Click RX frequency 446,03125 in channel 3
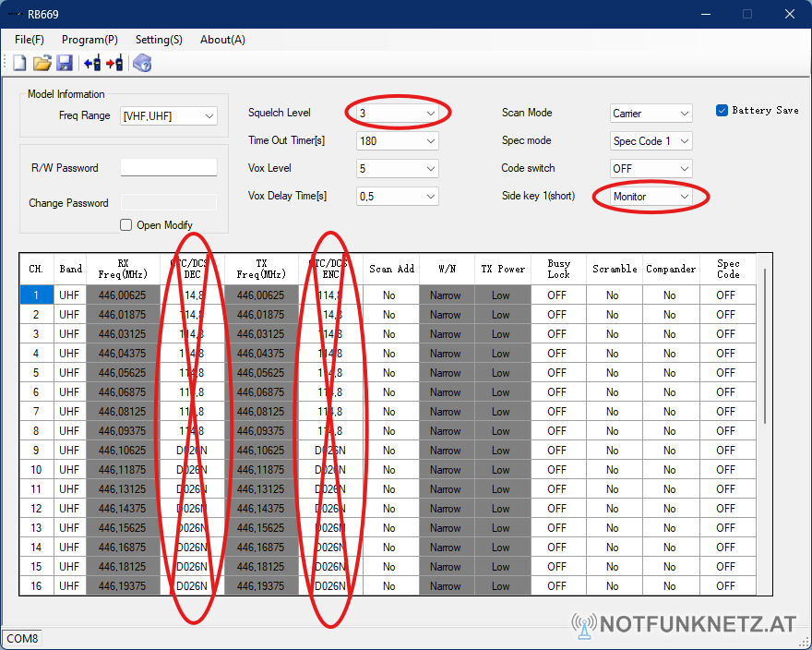This screenshot has height=650, width=812. click(x=123, y=334)
